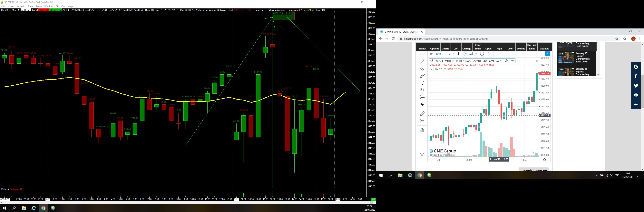Image resolution: width=644 pixels, height=212 pixels.
Task: Take chart snapshot with camera icon
Action: (422, 155)
